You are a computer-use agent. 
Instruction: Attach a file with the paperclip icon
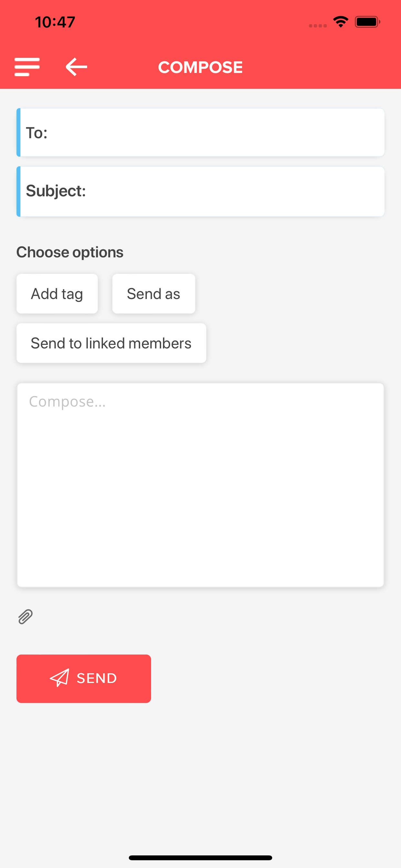point(25,617)
